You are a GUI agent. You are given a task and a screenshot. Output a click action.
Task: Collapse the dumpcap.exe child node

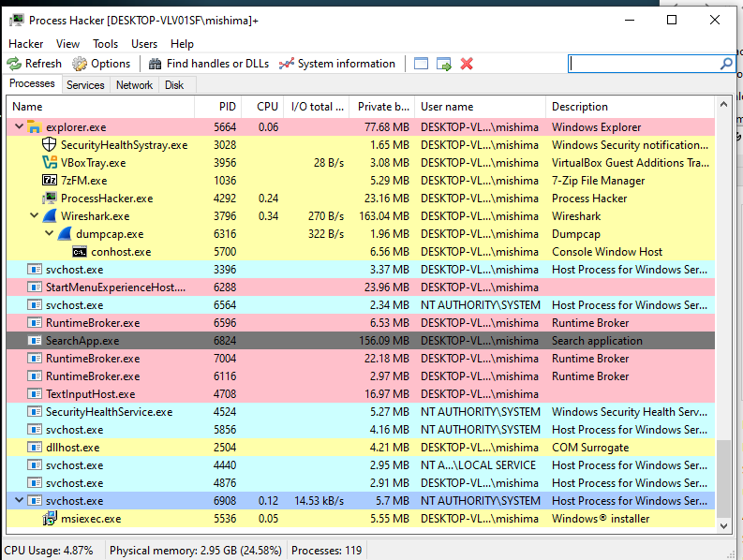point(50,233)
